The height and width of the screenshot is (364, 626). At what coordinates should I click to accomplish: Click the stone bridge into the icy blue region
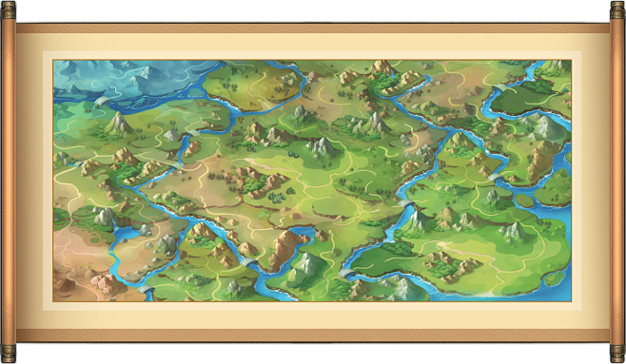[102, 101]
